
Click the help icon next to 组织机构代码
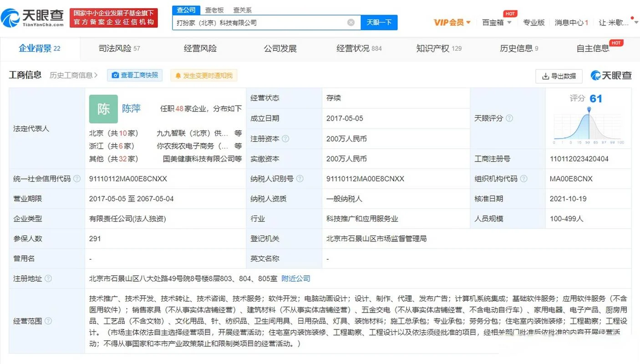[x=524, y=179]
